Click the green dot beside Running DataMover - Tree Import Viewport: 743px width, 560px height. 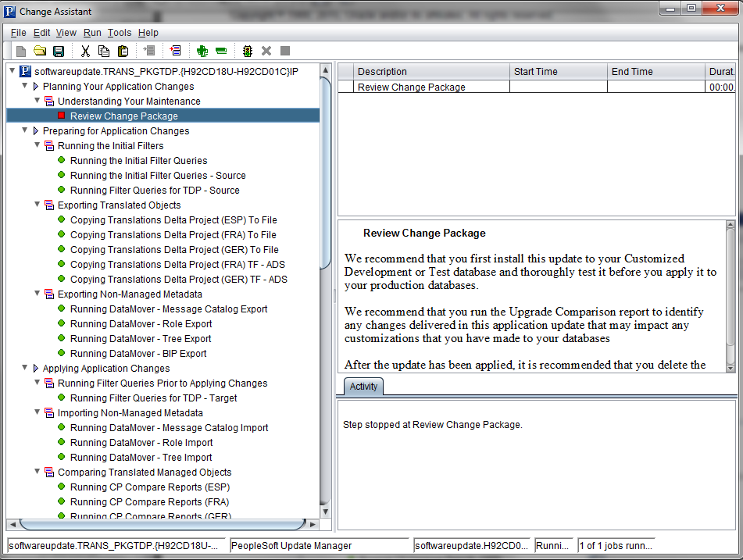[x=61, y=457]
